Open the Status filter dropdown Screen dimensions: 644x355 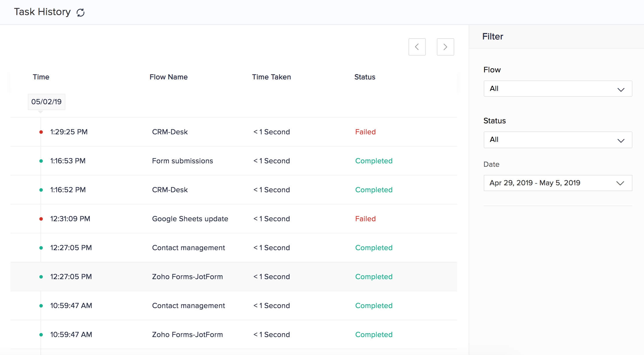(x=558, y=140)
